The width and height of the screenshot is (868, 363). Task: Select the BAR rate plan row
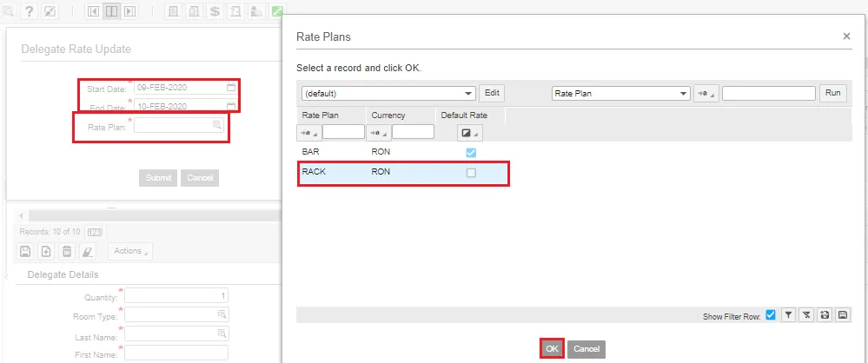coord(403,152)
